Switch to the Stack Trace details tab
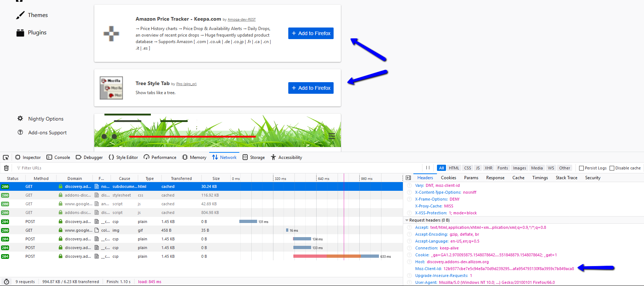644x286 pixels. tap(567, 178)
